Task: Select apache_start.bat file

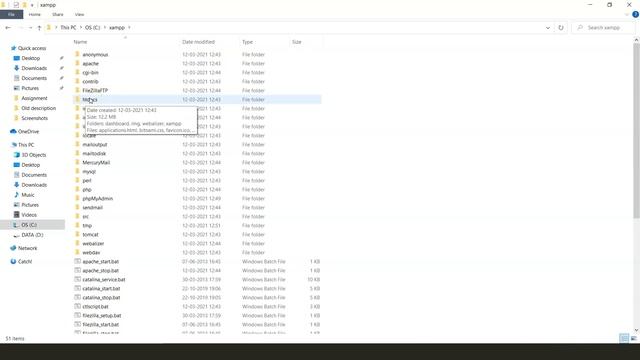Action: [100, 261]
